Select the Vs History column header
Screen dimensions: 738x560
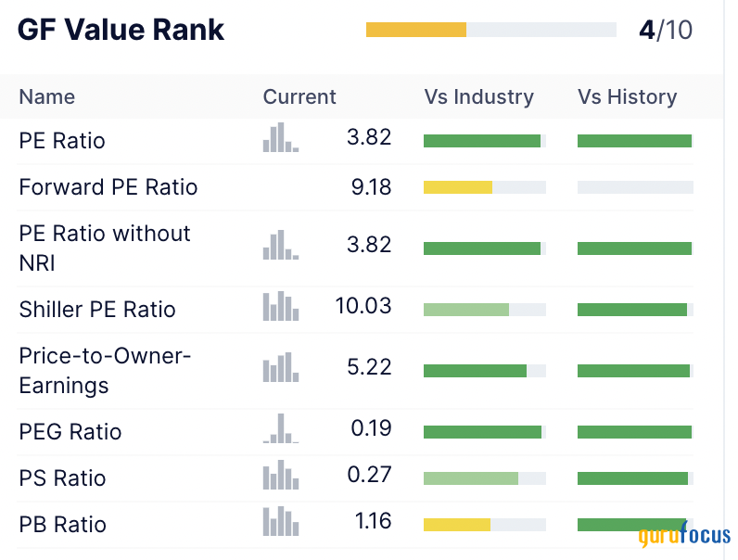(627, 96)
